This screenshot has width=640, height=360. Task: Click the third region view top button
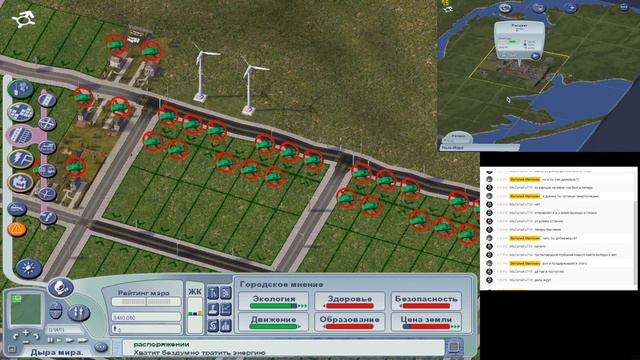(571, 7)
